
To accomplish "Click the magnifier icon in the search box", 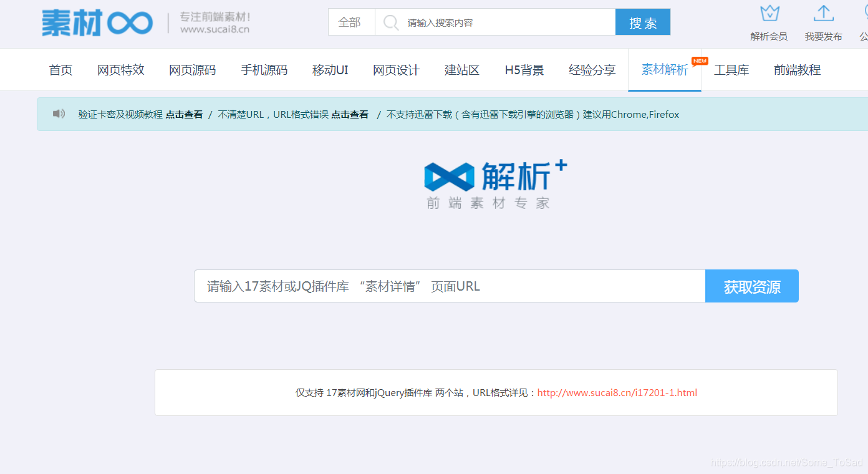I will tap(390, 22).
